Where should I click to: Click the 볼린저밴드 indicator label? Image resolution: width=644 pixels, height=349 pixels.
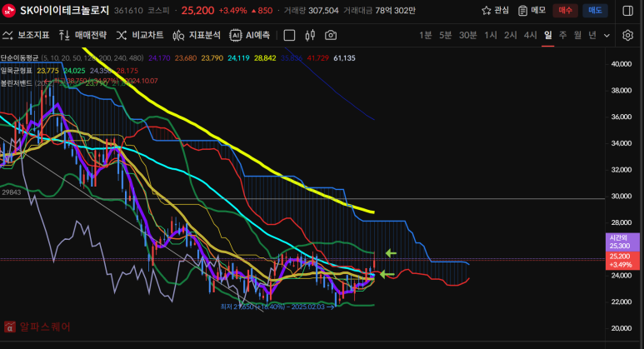tap(17, 83)
